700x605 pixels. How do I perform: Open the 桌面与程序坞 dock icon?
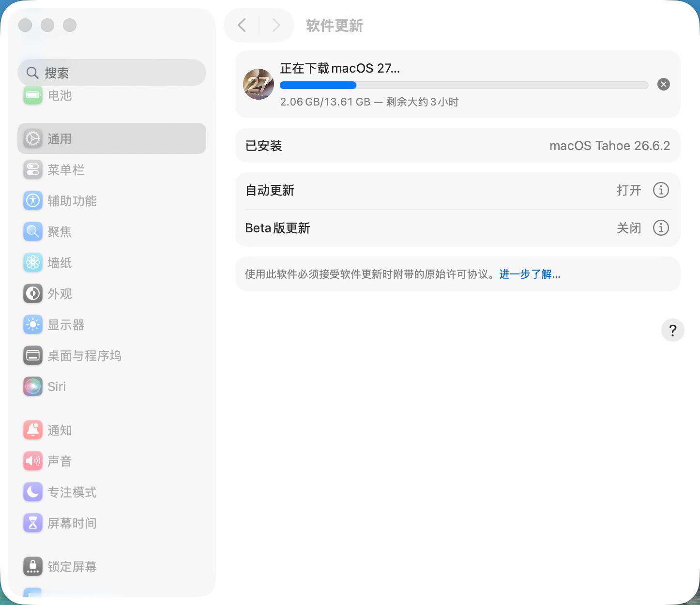click(x=33, y=356)
